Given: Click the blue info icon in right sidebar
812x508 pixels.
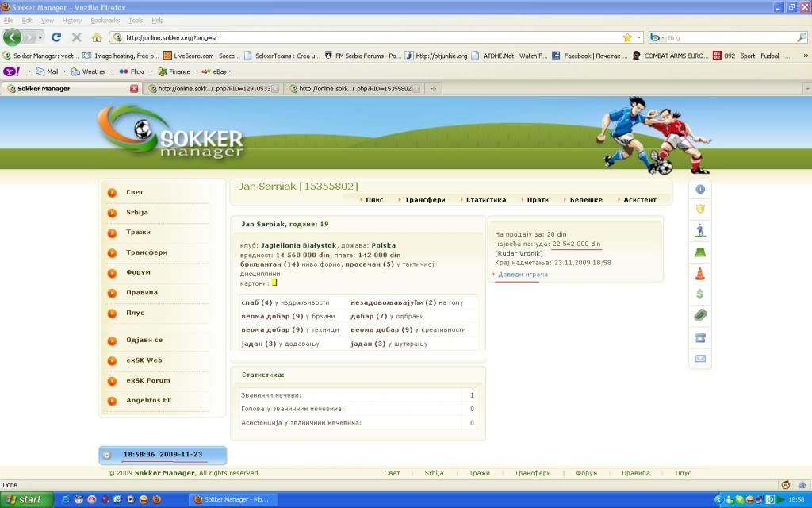Looking at the screenshot, I should [700, 189].
